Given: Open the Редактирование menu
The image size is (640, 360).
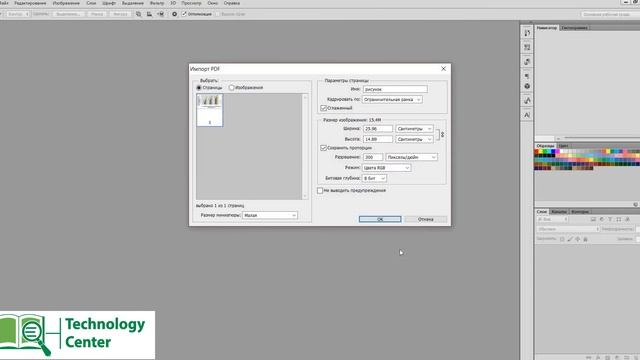Looking at the screenshot, I should [x=30, y=3].
